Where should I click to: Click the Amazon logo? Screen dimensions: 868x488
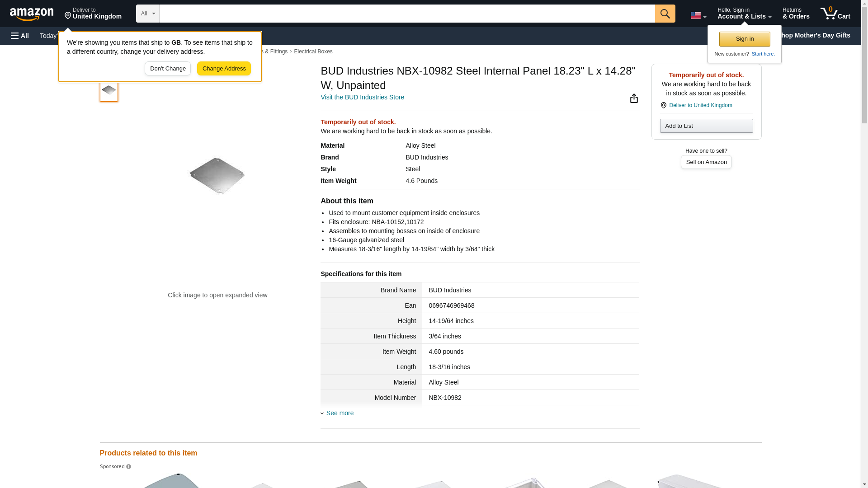(32, 14)
